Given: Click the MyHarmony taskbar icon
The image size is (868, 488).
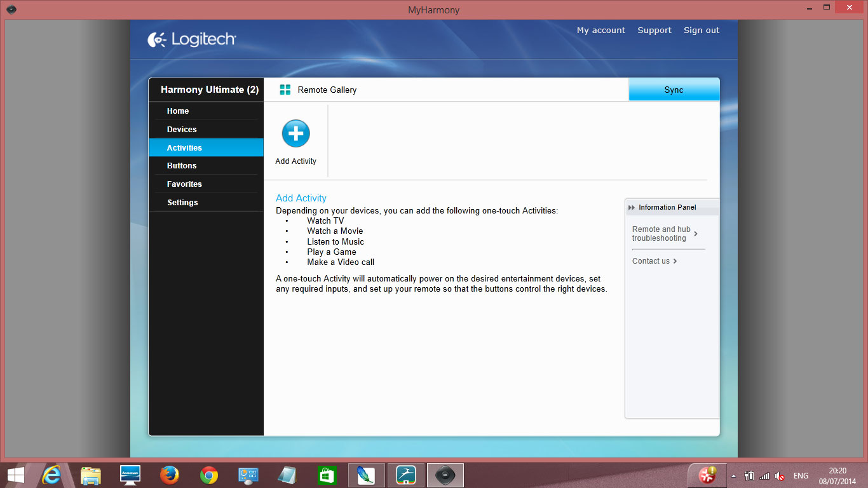Looking at the screenshot, I should (x=445, y=475).
